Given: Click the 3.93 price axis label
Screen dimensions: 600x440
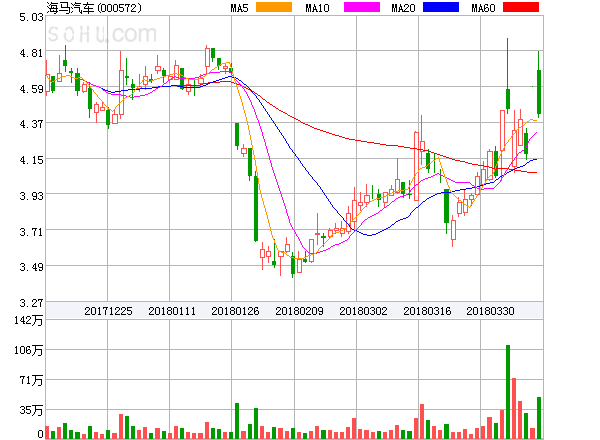Looking at the screenshot, I should click(31, 196).
